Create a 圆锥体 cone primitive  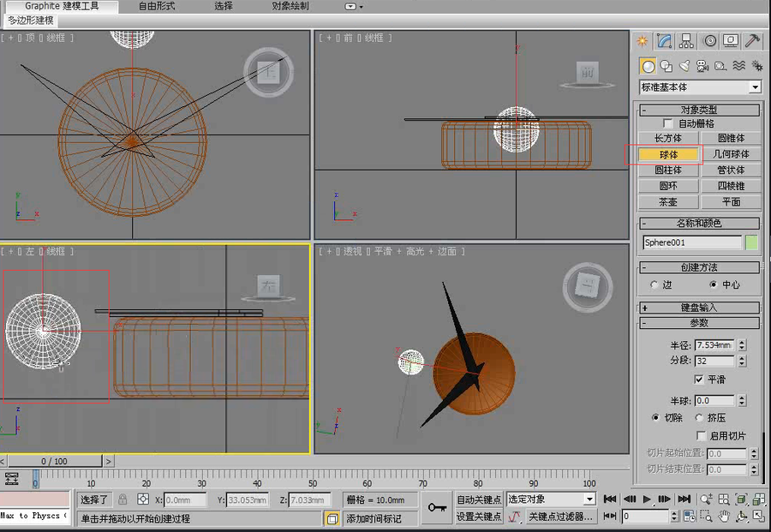pos(731,138)
